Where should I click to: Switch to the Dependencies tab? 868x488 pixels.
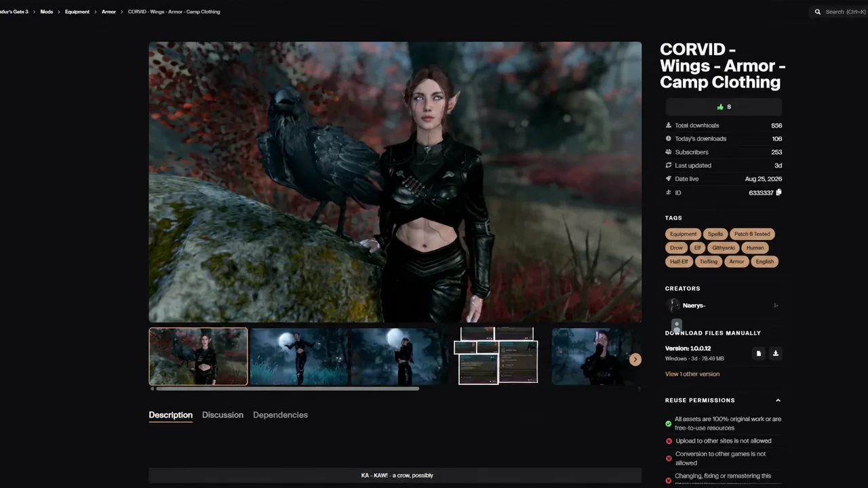click(280, 415)
